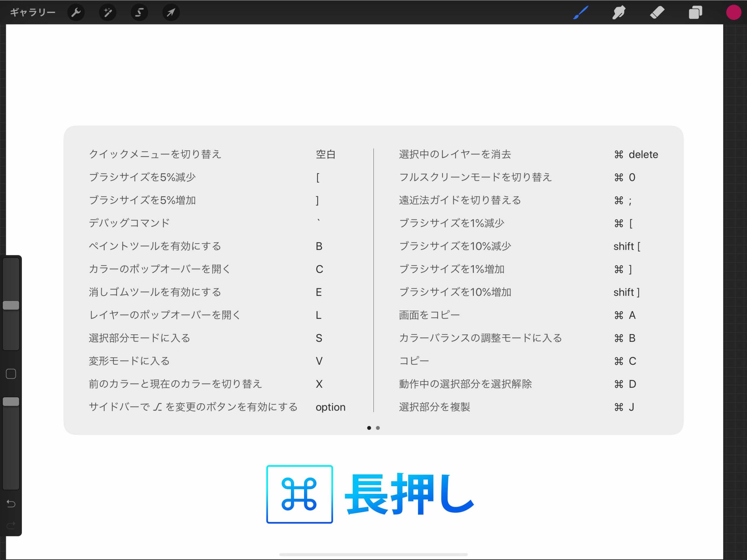The height and width of the screenshot is (560, 747).
Task: Click 'レイヤーのポップオーバーを開く' text
Action: (x=165, y=315)
